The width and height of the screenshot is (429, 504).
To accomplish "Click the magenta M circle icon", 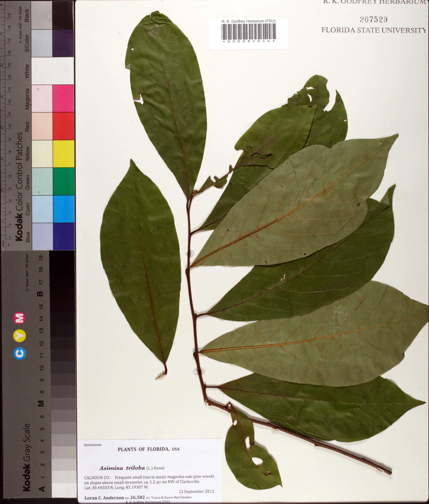I will pyautogui.click(x=20, y=318).
